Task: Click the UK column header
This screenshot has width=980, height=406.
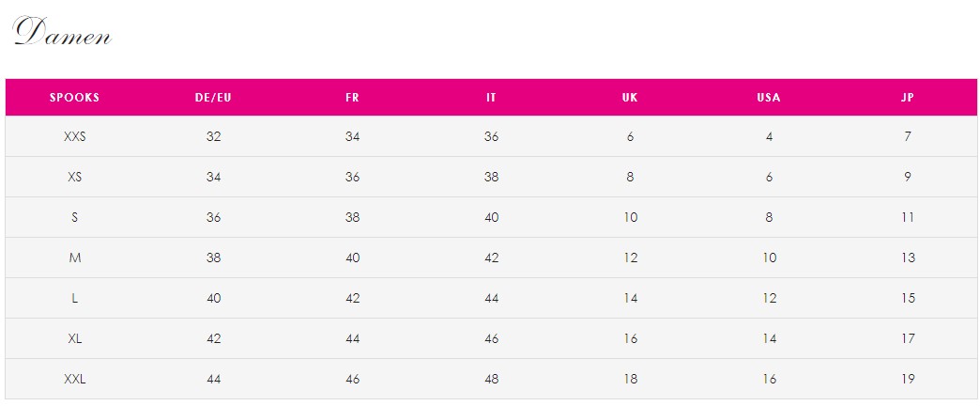Action: (630, 98)
